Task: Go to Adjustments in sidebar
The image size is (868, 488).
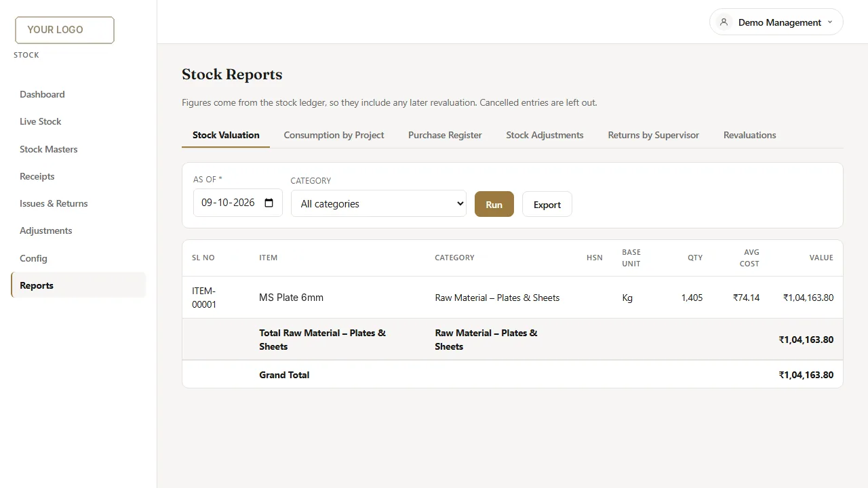Action: click(x=79, y=230)
